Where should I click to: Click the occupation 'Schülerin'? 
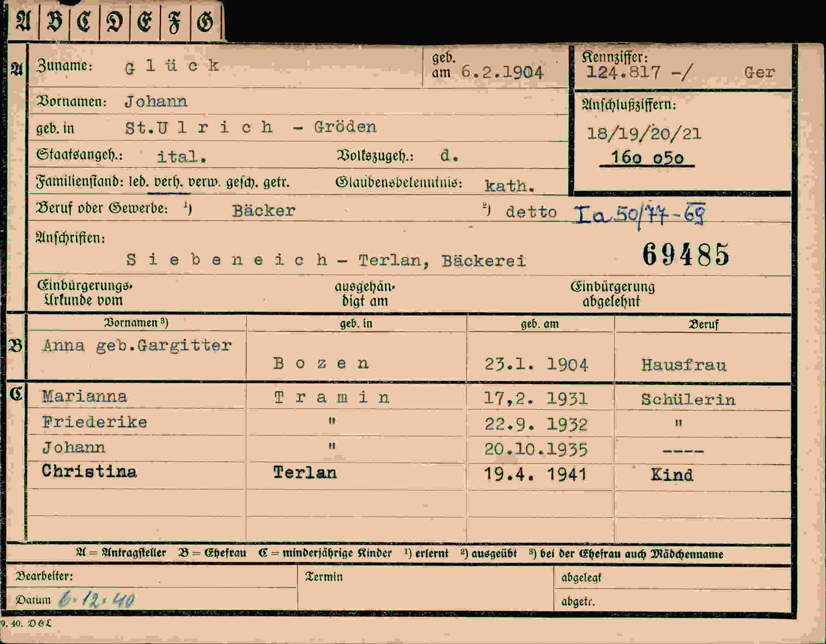tap(688, 399)
